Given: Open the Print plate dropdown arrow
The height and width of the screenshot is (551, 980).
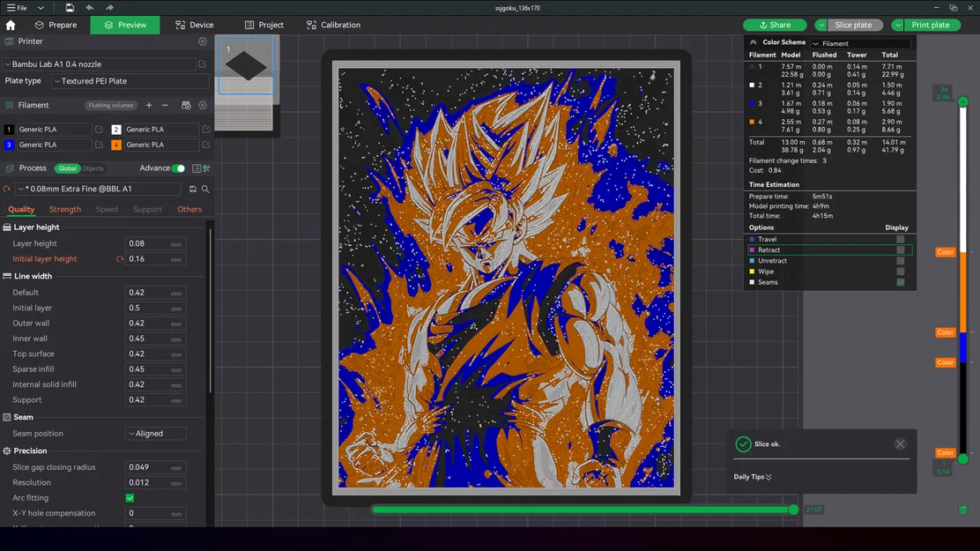Looking at the screenshot, I should [897, 25].
